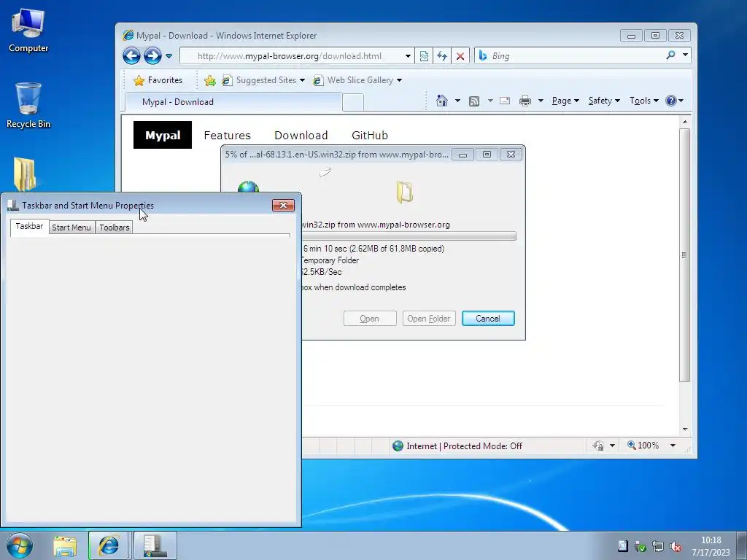Expand the address bar history dropdown
The image size is (747, 560).
[x=409, y=55]
